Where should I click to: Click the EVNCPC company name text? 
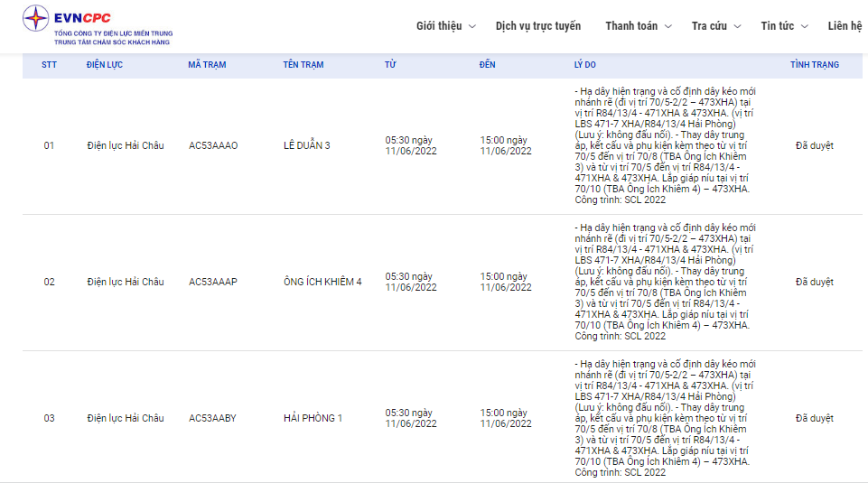82,18
